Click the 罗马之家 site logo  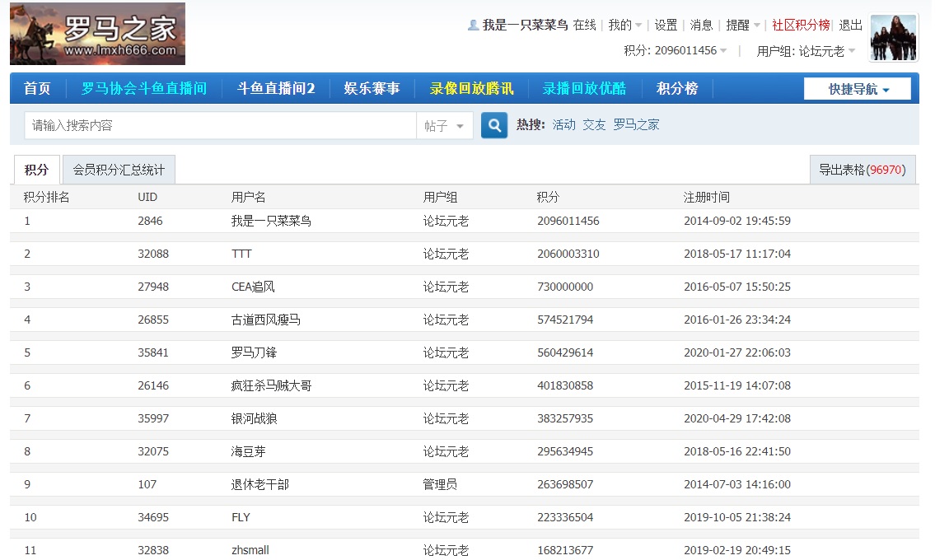pos(97,34)
